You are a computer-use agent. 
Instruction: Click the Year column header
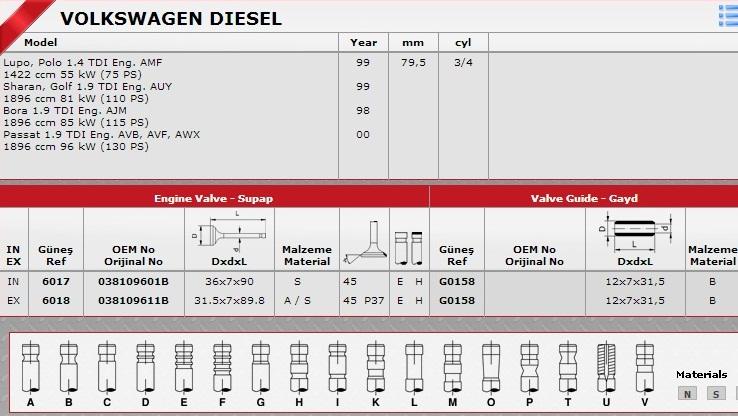click(363, 42)
